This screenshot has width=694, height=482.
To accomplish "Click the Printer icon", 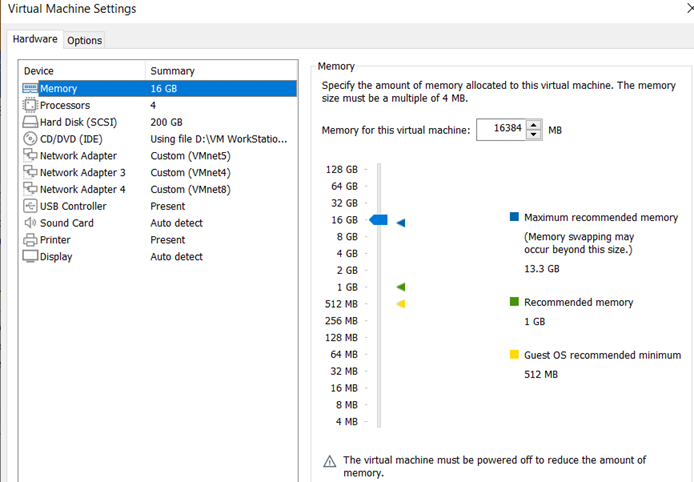I will tap(30, 240).
